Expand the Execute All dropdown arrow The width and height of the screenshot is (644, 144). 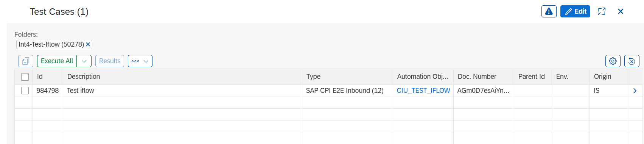(x=84, y=61)
